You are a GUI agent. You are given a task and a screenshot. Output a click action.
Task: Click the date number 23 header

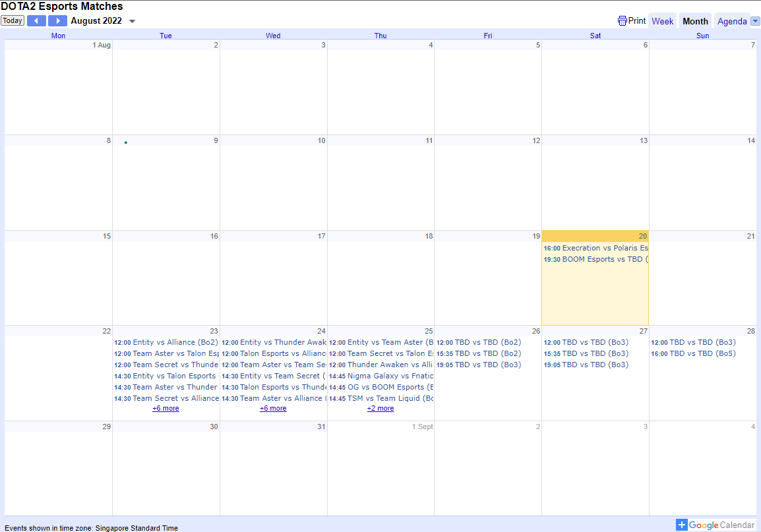pyautogui.click(x=214, y=331)
